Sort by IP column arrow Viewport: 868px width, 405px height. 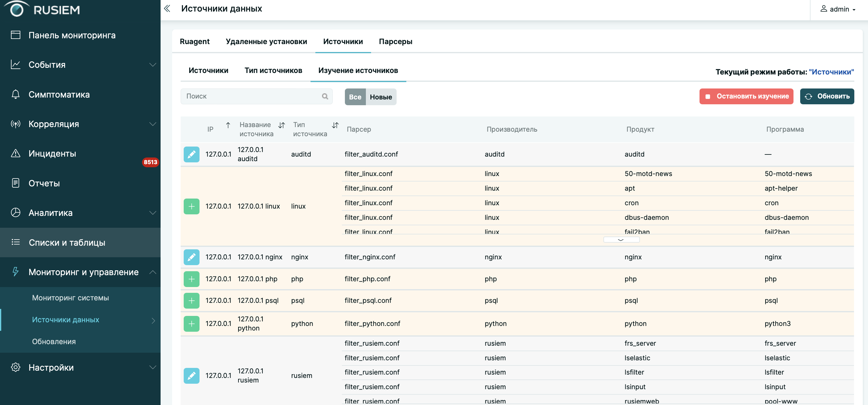pyautogui.click(x=228, y=125)
